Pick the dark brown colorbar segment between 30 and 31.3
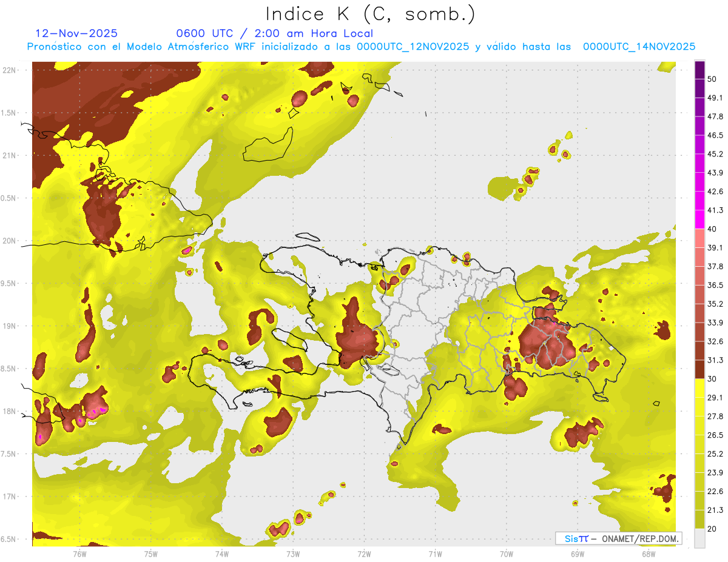This screenshot has height=562, width=728. click(699, 369)
